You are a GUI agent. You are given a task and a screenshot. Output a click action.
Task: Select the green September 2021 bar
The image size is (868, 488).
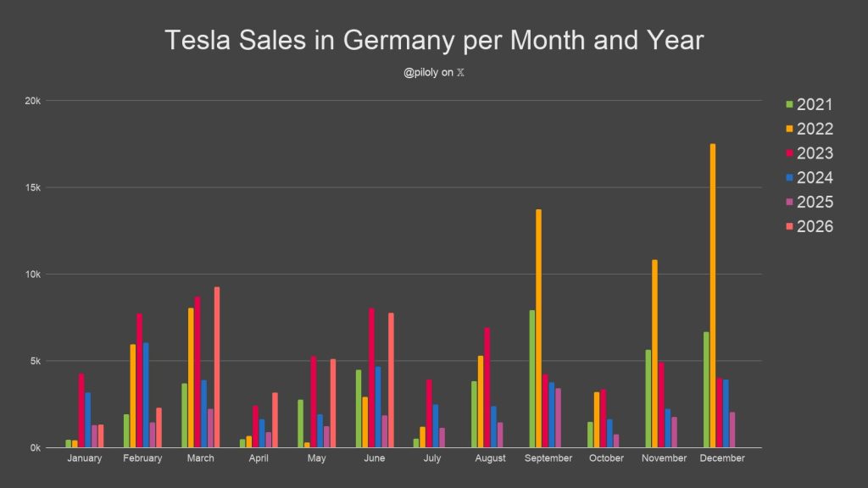[x=532, y=379]
